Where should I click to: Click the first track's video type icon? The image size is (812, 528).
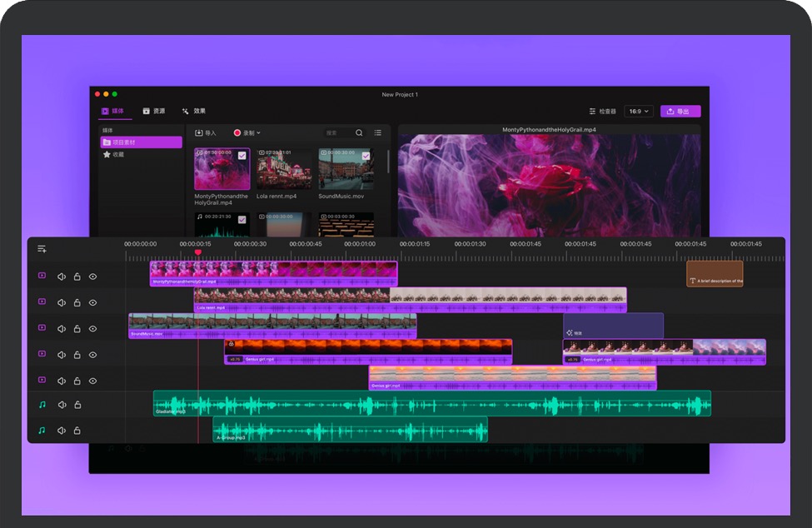click(42, 276)
